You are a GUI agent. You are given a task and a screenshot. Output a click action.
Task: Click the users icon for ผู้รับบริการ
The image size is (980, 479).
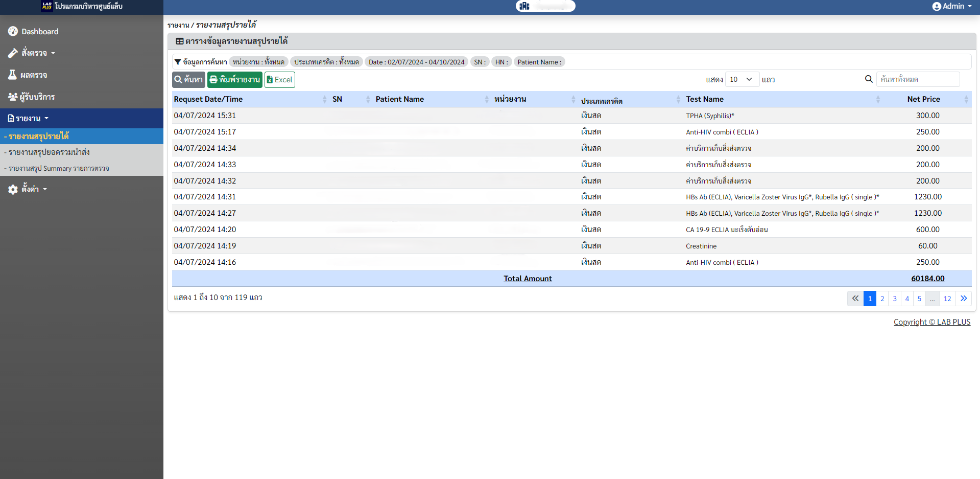tap(13, 97)
